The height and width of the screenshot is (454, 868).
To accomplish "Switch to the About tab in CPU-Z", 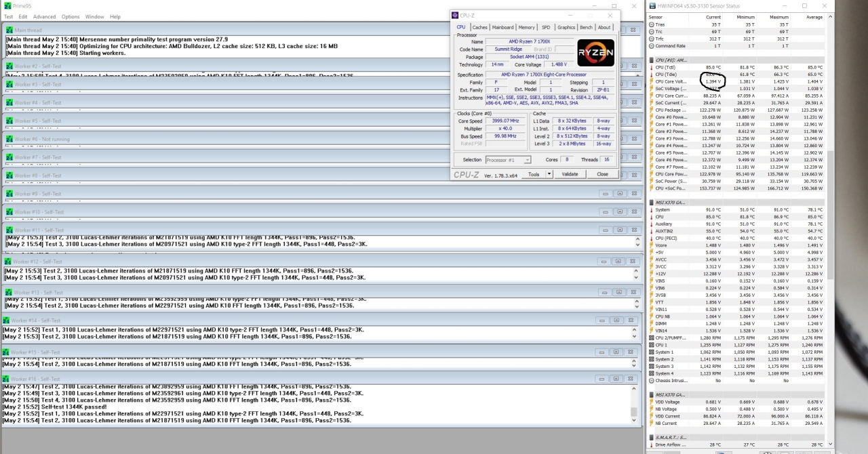I will [x=604, y=27].
